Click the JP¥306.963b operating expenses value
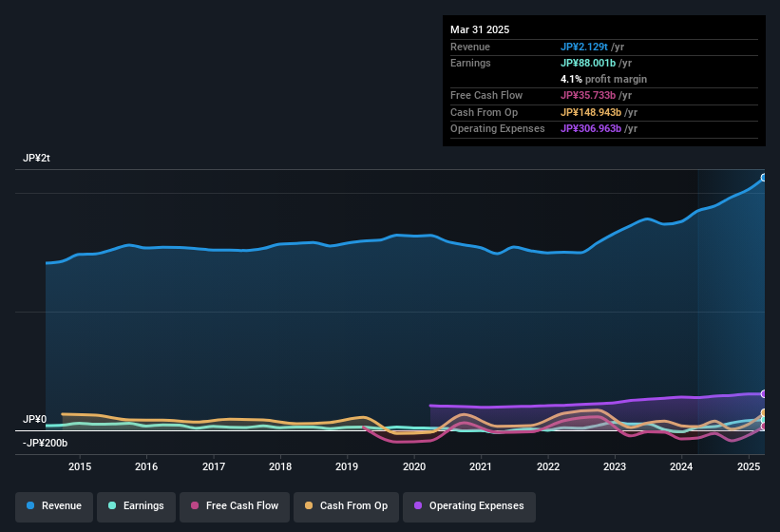This screenshot has height=532, width=780. pos(591,129)
